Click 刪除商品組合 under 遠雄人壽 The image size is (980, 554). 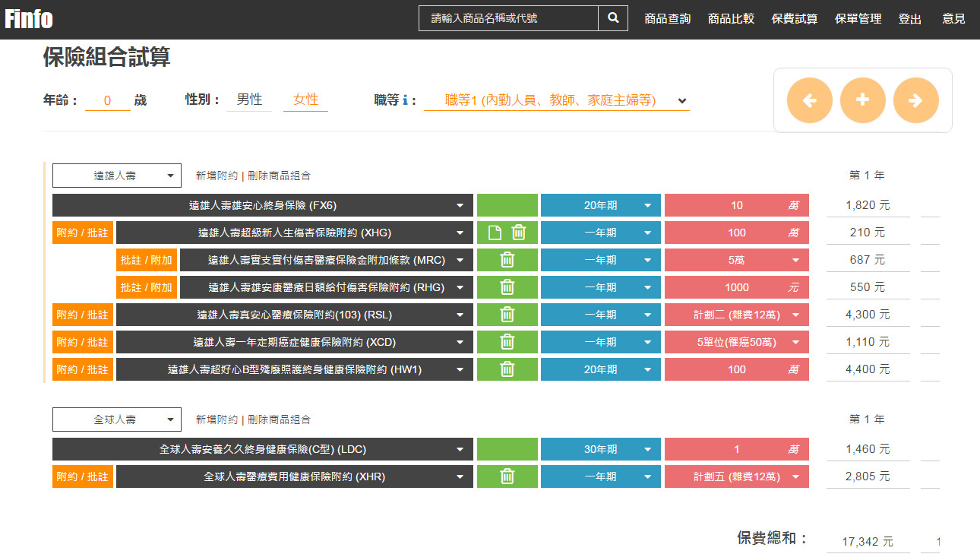[279, 176]
